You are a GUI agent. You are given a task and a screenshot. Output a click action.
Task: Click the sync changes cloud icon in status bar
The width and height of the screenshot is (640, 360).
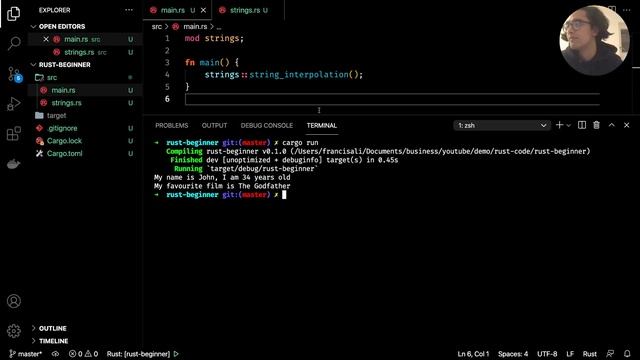[56, 354]
